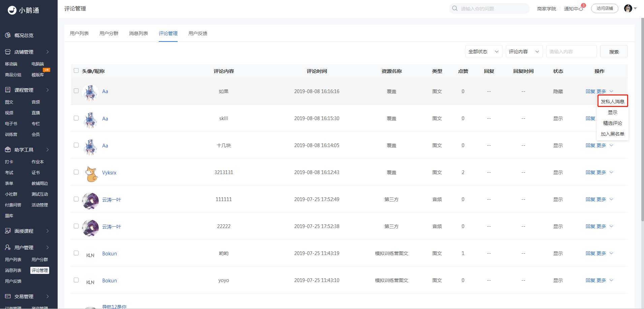Click the 课程管理 course icon
Image resolution: width=644 pixels, height=309 pixels.
[8, 90]
